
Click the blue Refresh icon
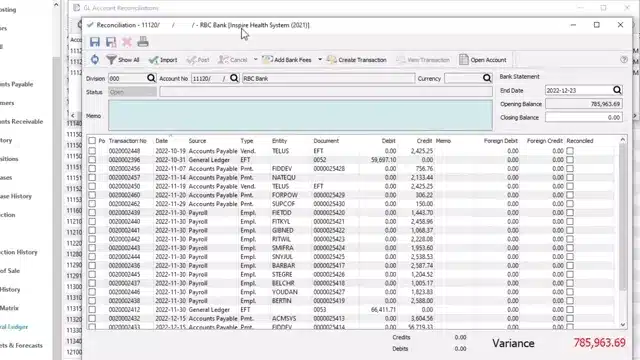pos(95,60)
